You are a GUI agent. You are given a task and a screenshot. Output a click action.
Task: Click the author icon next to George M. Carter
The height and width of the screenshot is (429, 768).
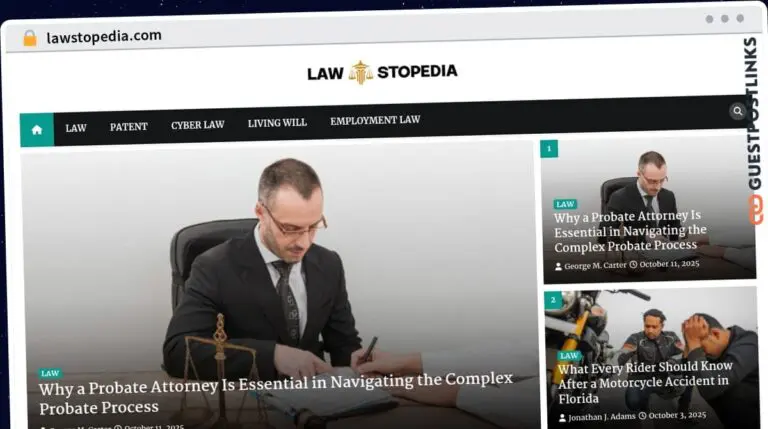[x=558, y=266]
